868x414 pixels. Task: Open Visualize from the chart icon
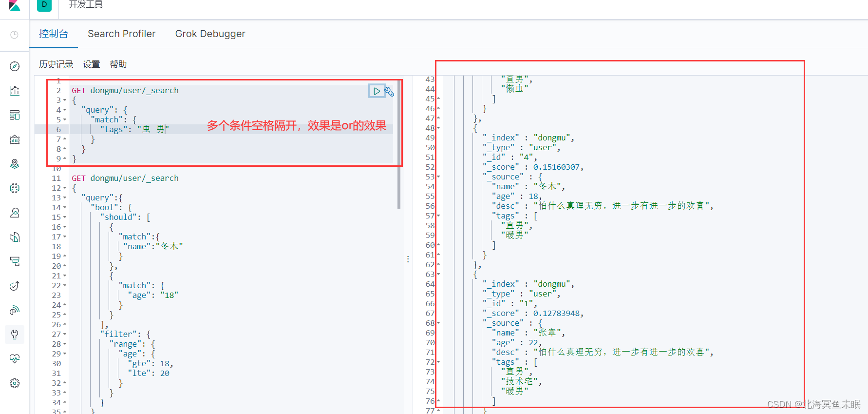(x=15, y=91)
